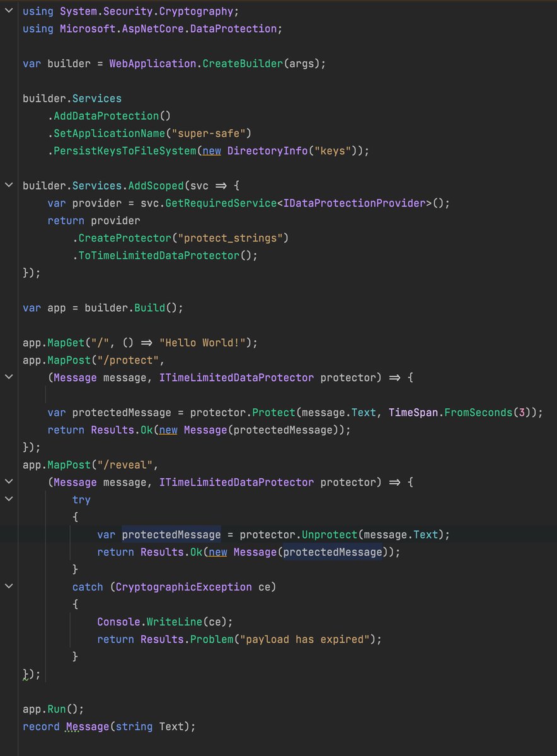557x756 pixels.
Task: Collapse the catch block chevron
Action: (x=8, y=586)
